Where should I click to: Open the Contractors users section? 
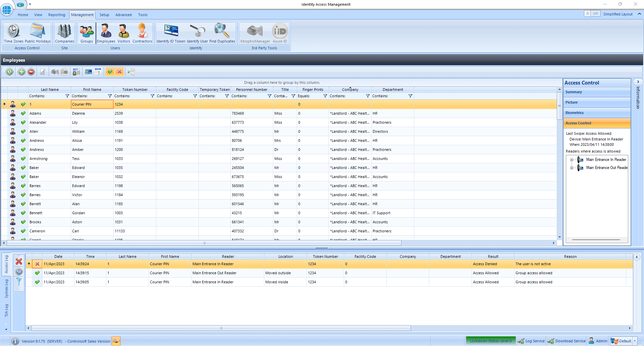[142, 33]
